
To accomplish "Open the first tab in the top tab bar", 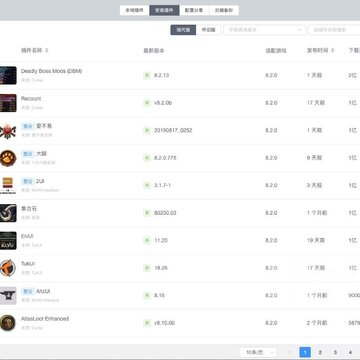I will click(134, 10).
